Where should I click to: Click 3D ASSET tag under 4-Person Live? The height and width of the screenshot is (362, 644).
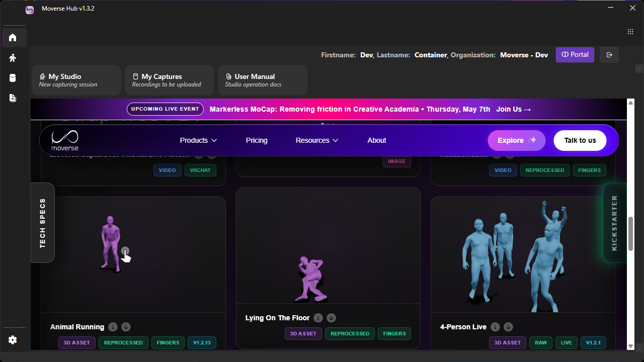[x=508, y=343]
